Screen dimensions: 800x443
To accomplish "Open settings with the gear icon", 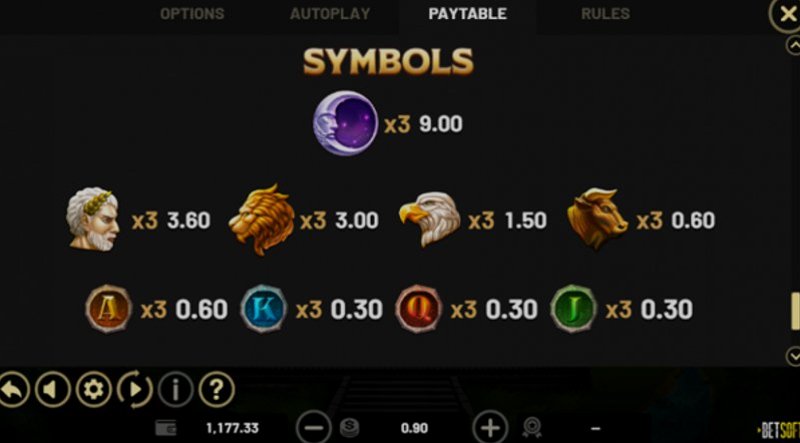I will 93,390.
